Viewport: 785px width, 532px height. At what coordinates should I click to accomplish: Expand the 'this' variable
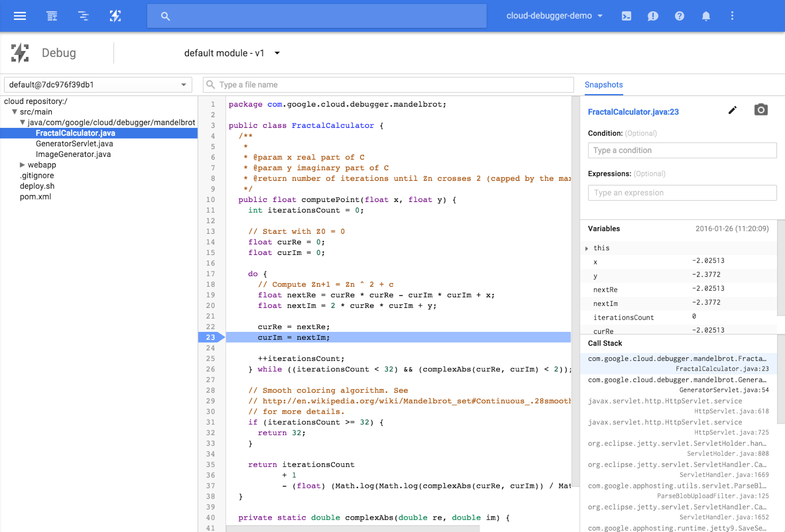click(587, 248)
